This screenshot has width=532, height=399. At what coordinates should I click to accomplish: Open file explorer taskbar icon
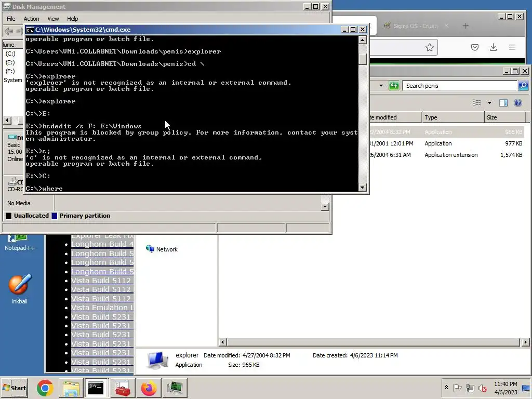71,388
